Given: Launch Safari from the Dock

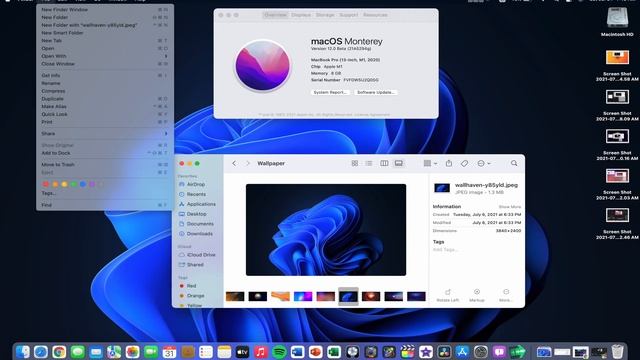Looking at the screenshot, I should click(x=41, y=352).
